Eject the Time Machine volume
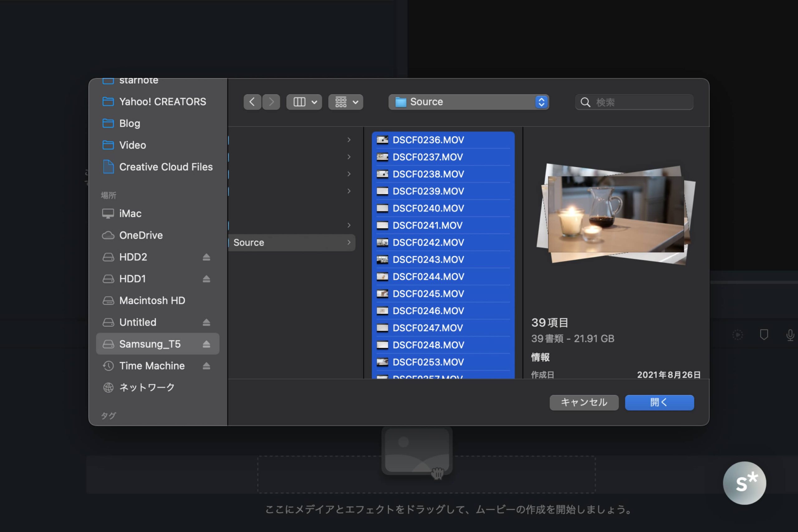The height and width of the screenshot is (532, 798). click(x=206, y=366)
